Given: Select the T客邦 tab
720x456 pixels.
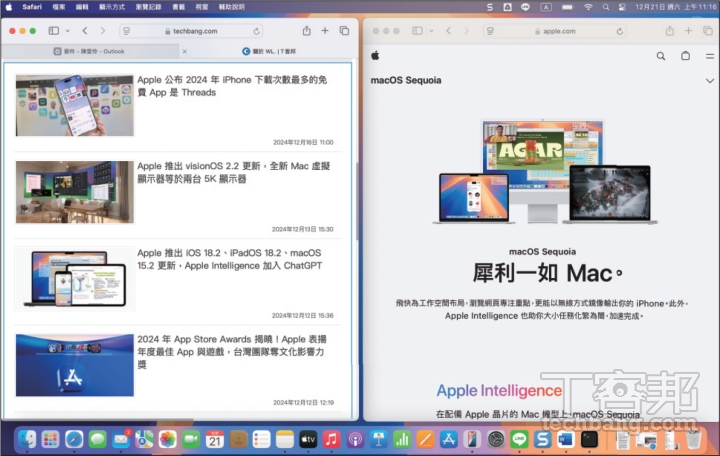Looking at the screenshot, I should coord(269,51).
